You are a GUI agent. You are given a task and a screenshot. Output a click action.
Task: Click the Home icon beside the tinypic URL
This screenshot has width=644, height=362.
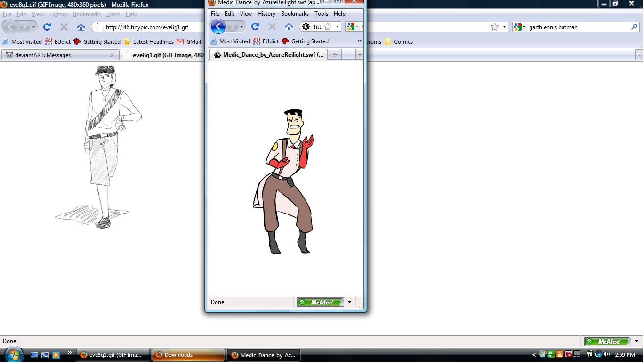tap(81, 27)
